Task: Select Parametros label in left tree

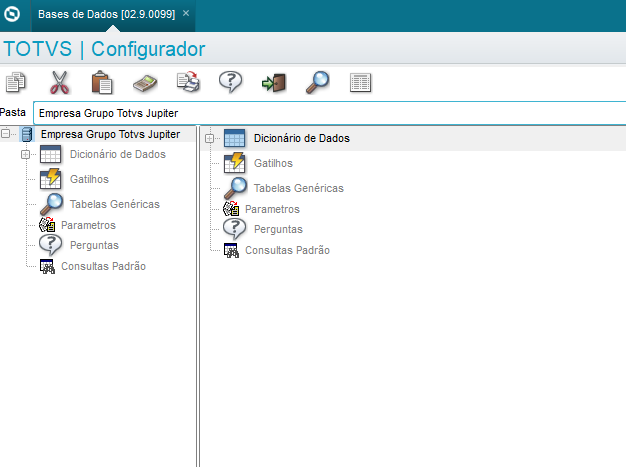Action: point(88,225)
